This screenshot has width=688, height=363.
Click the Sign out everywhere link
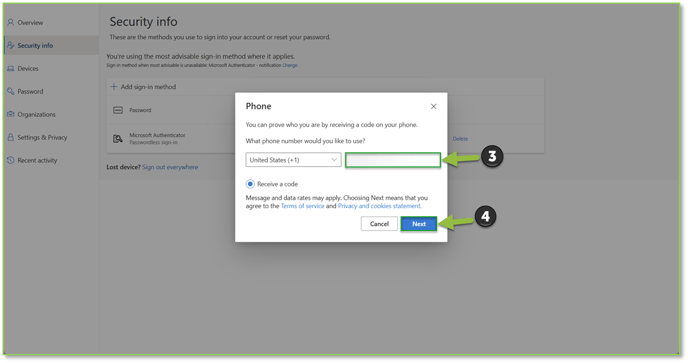[170, 167]
